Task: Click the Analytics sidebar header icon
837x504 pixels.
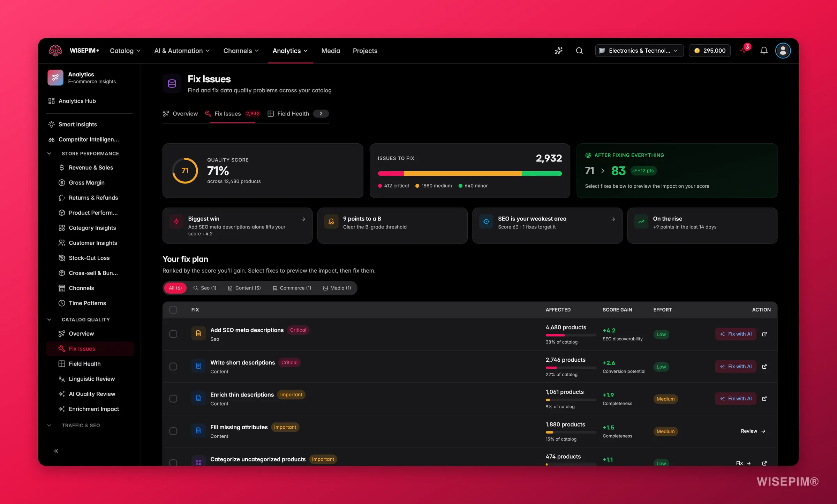Action: (55, 77)
